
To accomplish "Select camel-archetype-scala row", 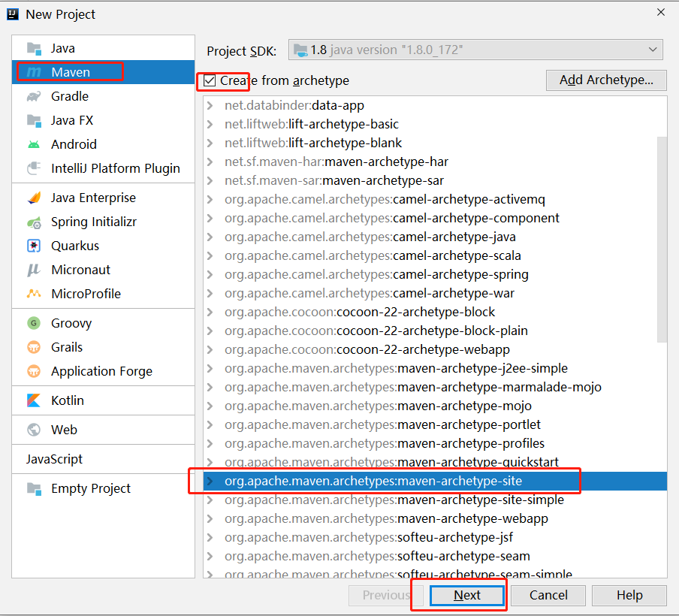I will click(x=435, y=255).
